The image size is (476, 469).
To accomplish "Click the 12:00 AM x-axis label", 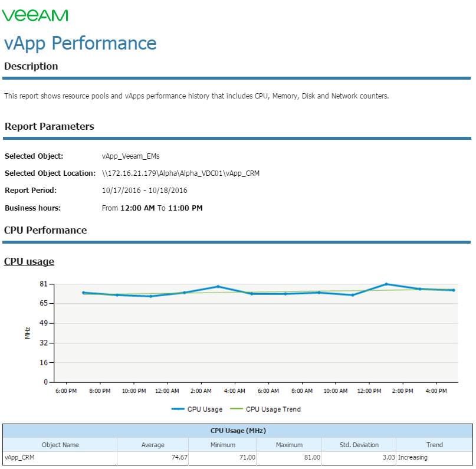I will point(167,391).
